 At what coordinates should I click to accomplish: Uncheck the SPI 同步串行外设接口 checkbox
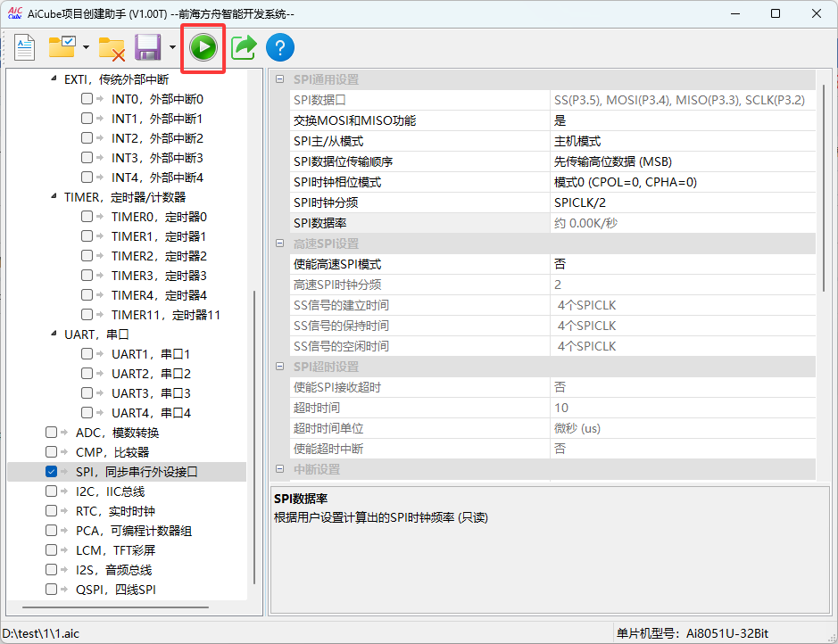51,472
